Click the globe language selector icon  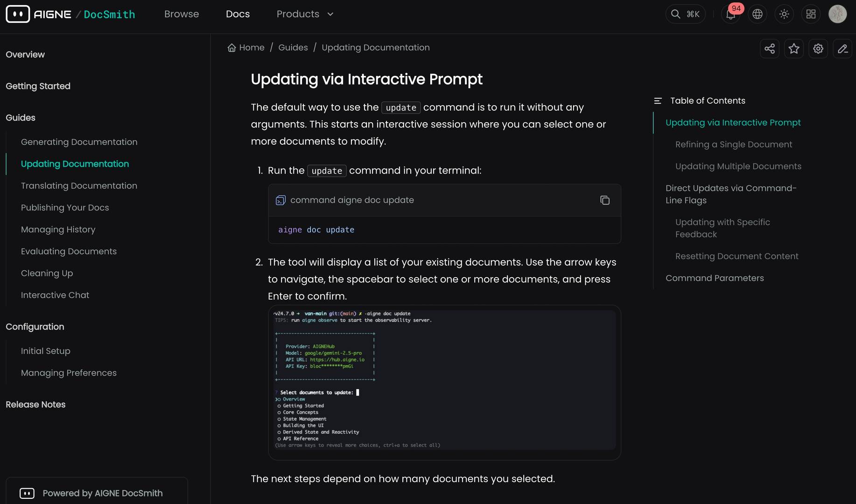[x=757, y=14]
